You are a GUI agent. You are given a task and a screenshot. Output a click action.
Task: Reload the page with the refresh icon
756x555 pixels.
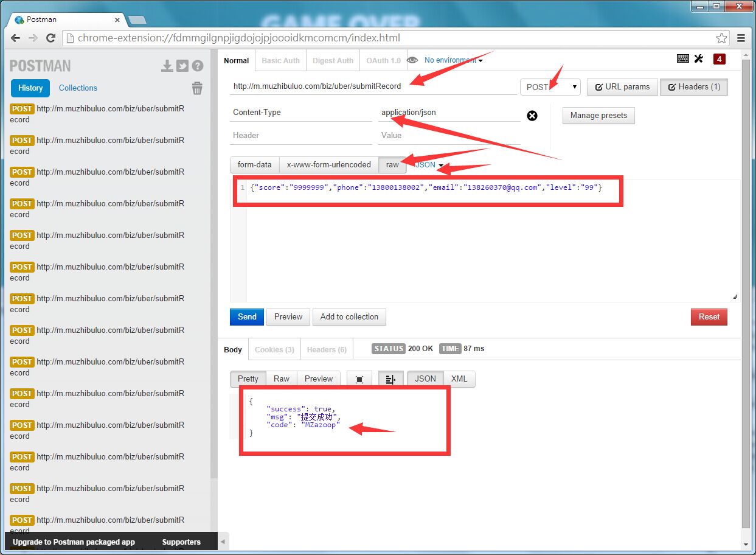click(51, 38)
